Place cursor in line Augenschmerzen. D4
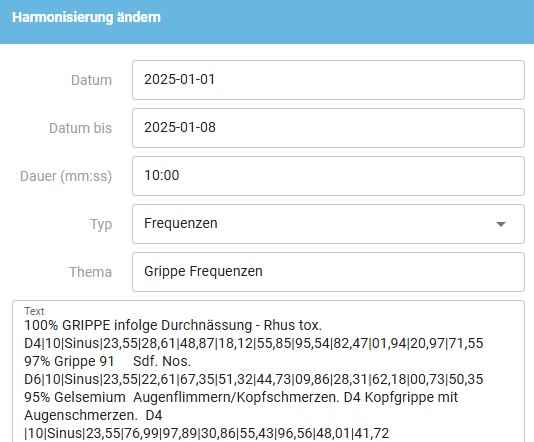 point(93,415)
